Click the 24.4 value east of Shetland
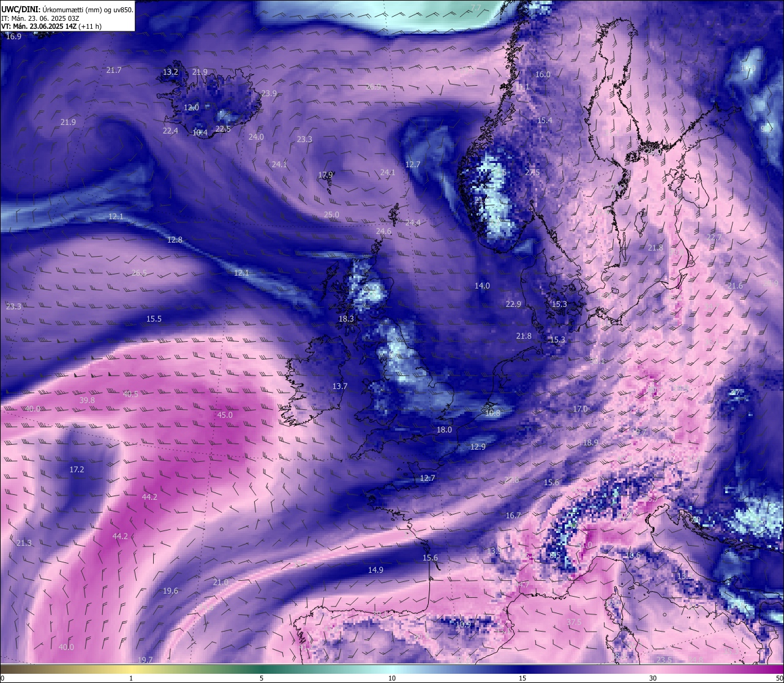 pos(413,223)
